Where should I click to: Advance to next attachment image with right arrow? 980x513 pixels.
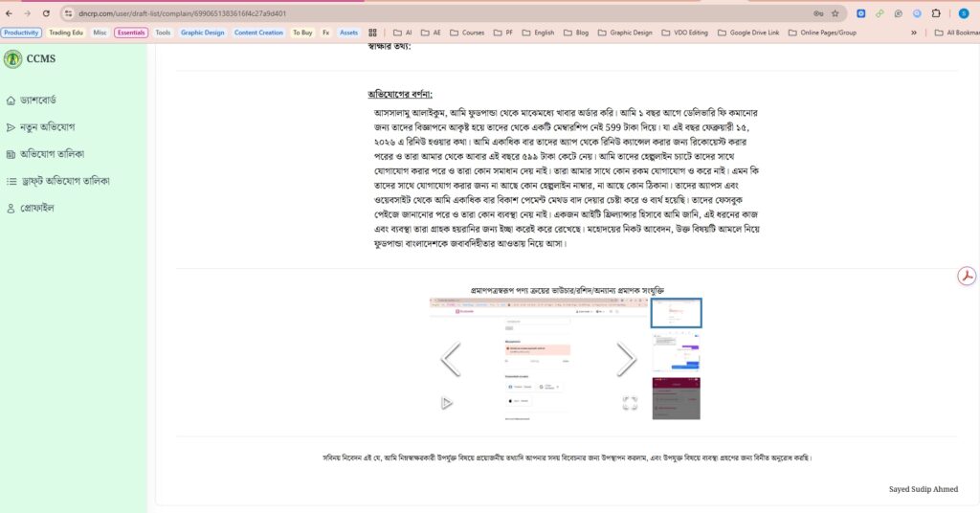point(626,359)
